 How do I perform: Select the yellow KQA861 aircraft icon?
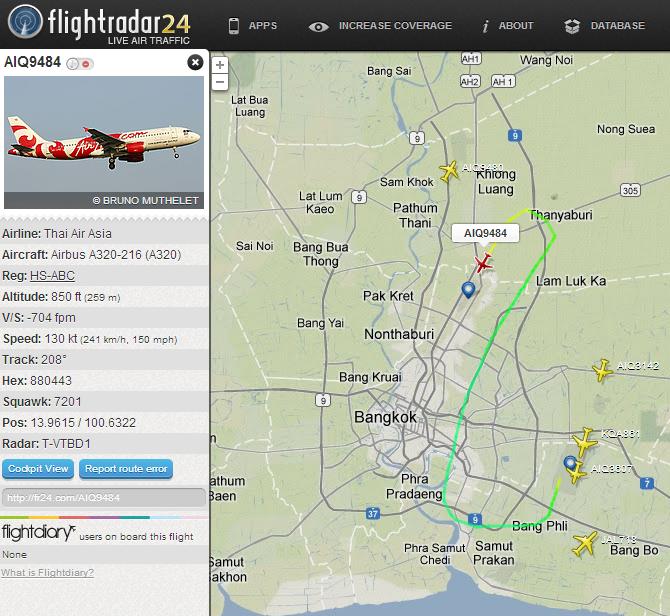pos(585,442)
